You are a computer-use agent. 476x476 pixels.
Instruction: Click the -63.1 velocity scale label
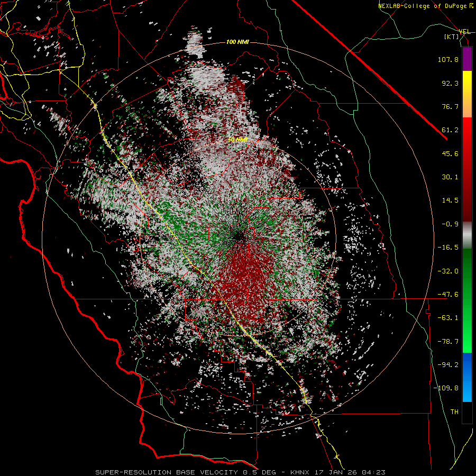pos(448,317)
